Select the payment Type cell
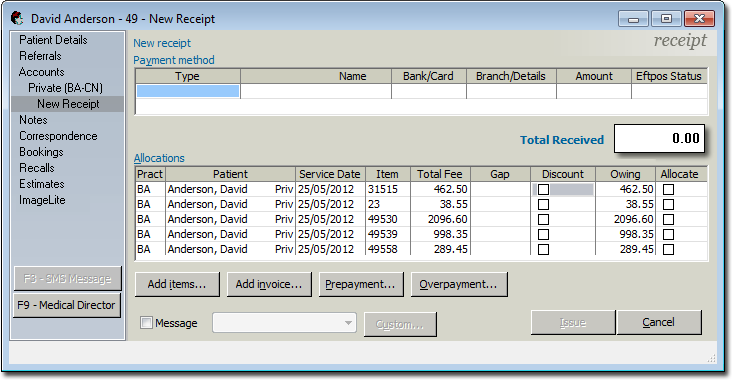 pyautogui.click(x=188, y=91)
